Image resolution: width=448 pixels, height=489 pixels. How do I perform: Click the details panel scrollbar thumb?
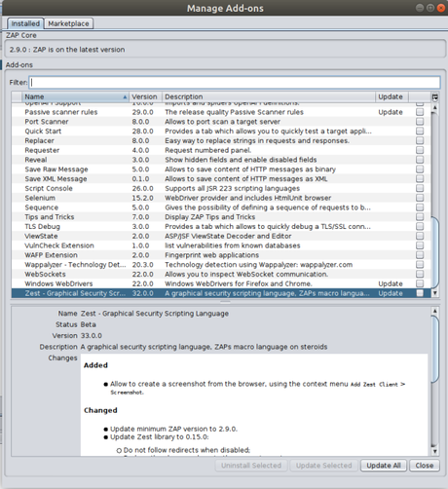click(x=435, y=349)
